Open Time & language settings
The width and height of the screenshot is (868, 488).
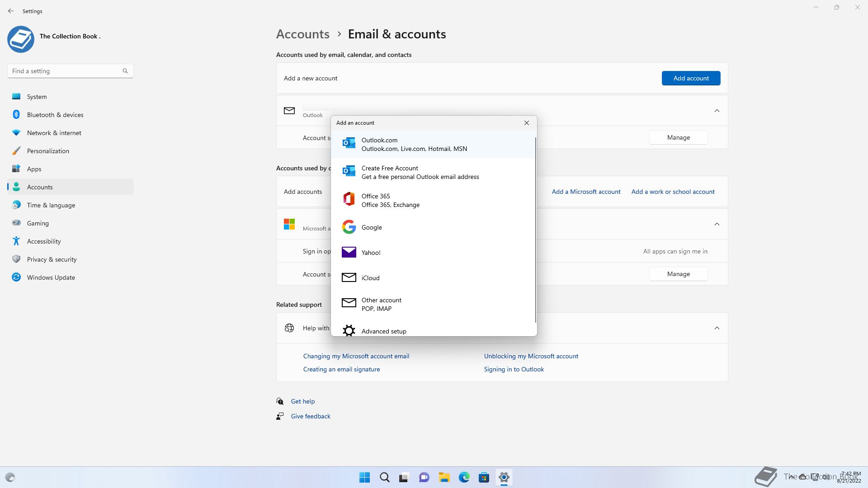coord(71,205)
